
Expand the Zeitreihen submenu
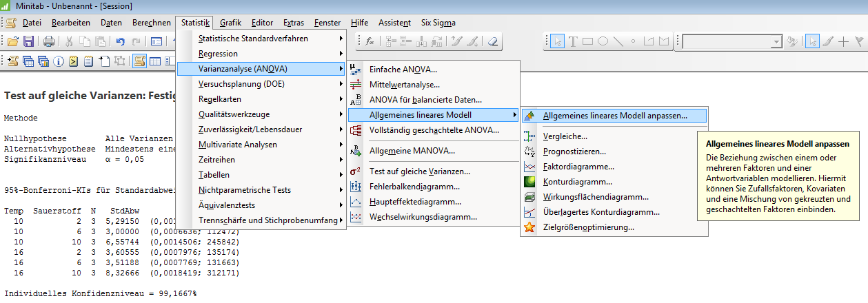tap(262, 160)
